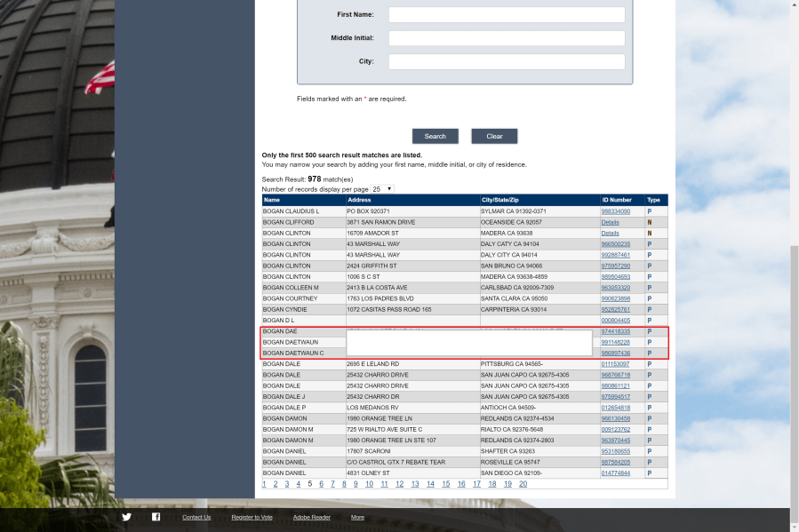Go to results page 6
Viewport: 799px width, 532px height.
[x=321, y=484]
